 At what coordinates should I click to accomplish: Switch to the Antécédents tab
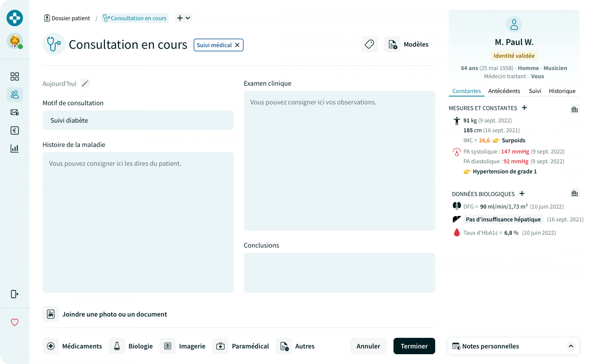504,91
